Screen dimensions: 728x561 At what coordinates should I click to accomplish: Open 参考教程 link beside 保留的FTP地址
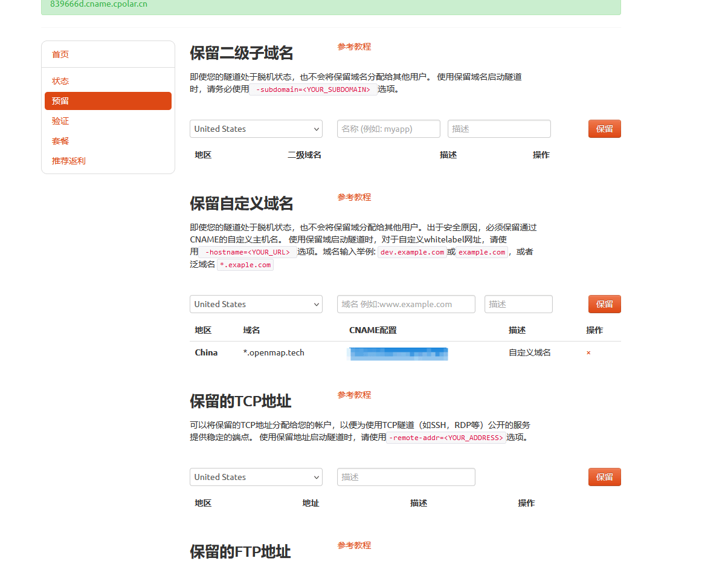pyautogui.click(x=354, y=545)
